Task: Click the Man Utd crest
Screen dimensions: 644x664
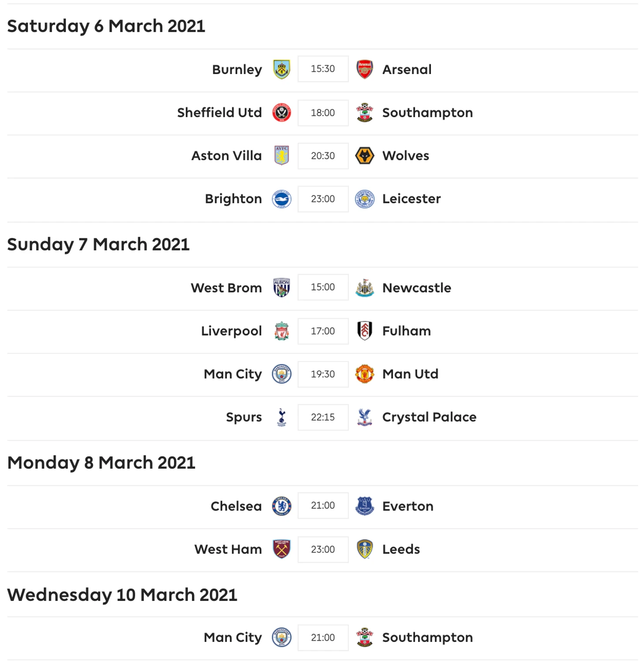Action: 364,374
